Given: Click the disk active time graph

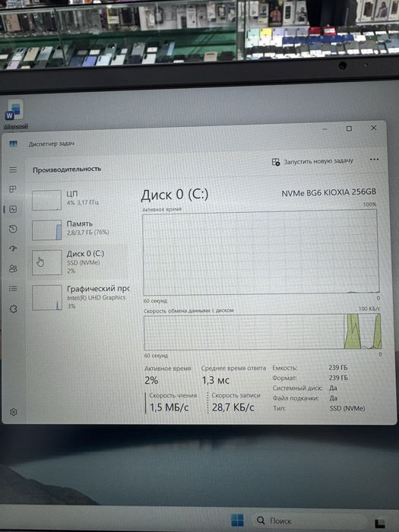Looking at the screenshot, I should tap(261, 252).
